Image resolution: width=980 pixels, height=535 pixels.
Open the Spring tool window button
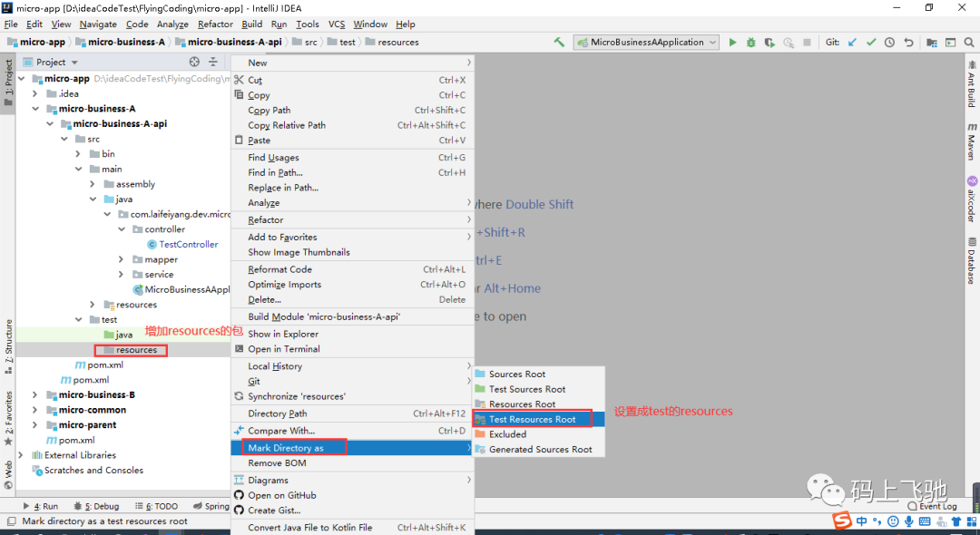coord(211,506)
